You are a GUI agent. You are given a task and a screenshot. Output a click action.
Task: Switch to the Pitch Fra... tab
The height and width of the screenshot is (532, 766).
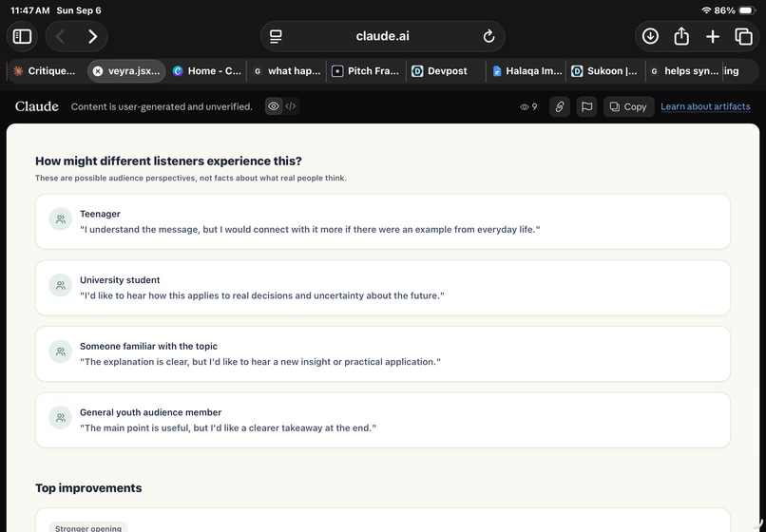(367, 71)
